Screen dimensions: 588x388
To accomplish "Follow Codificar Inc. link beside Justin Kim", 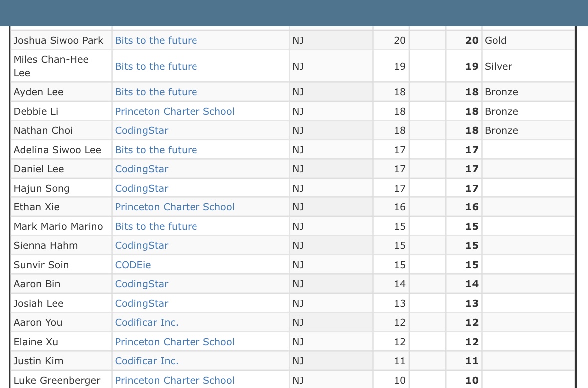I will tap(147, 361).
